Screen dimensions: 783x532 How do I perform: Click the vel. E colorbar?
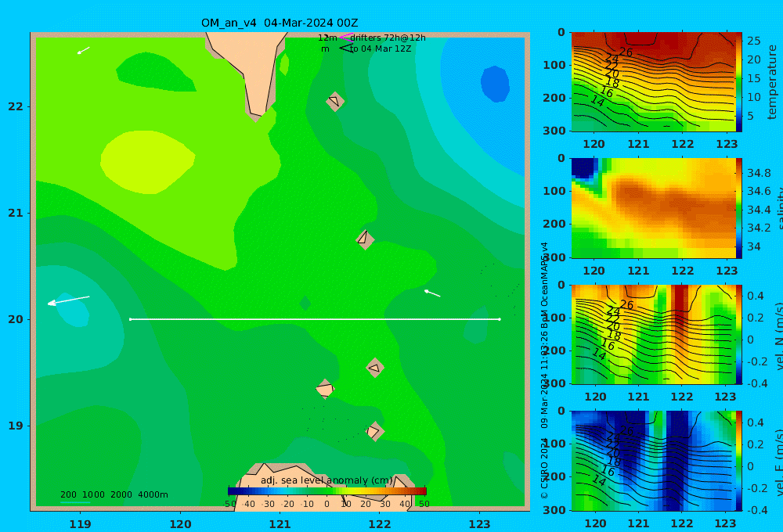(x=739, y=461)
